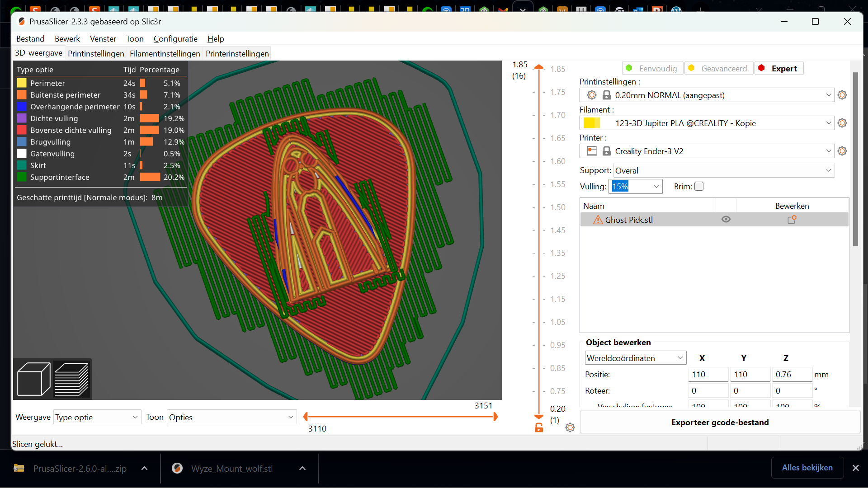Open the Toon dropdown showing Opties

click(x=231, y=417)
